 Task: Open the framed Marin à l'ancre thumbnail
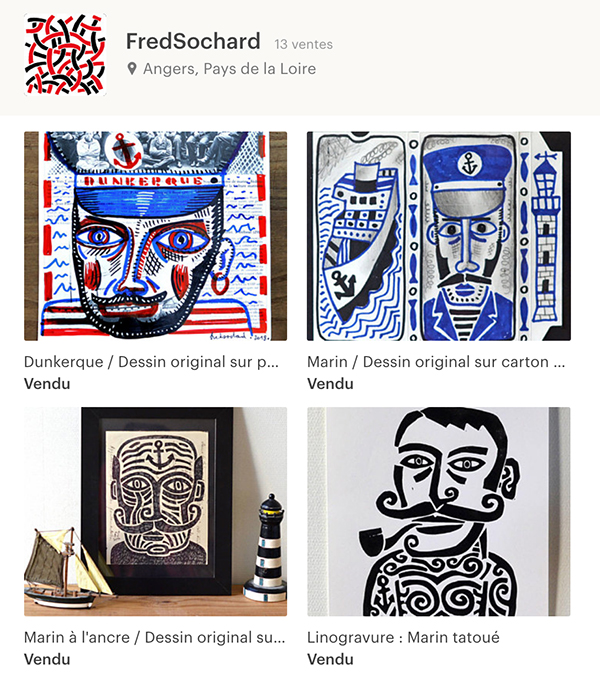point(156,512)
